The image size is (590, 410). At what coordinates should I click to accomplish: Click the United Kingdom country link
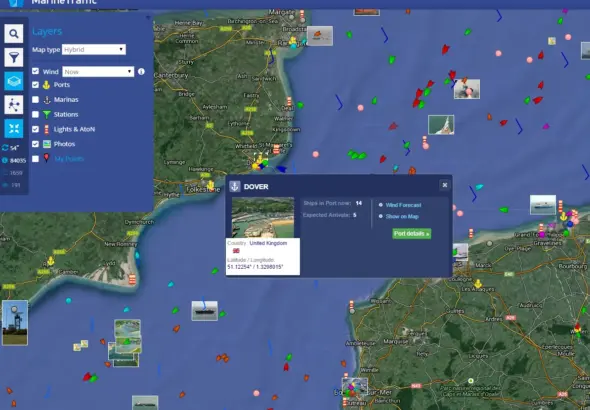268,243
